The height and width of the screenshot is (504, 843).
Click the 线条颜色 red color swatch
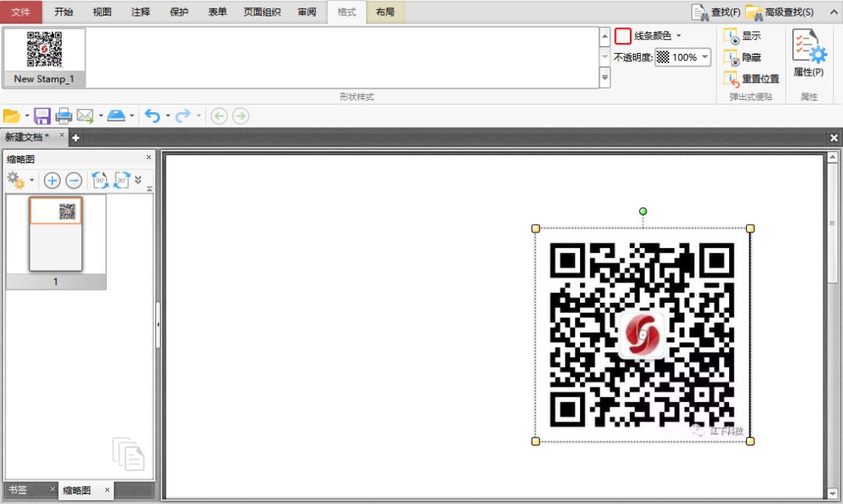click(623, 36)
